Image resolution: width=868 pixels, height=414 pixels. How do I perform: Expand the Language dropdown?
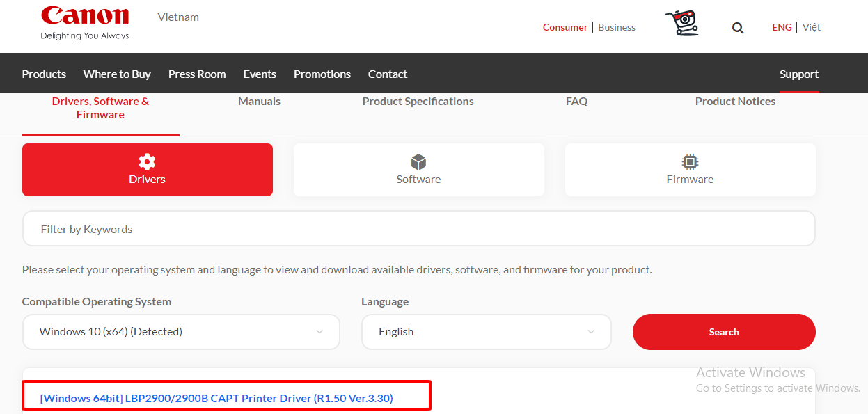coord(486,332)
